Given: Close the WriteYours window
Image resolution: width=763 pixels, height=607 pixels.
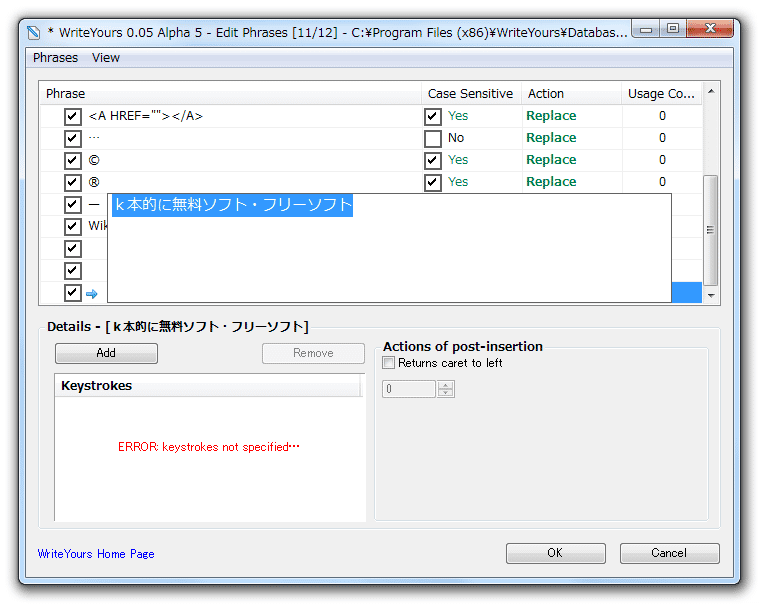Looking at the screenshot, I should [x=710, y=29].
